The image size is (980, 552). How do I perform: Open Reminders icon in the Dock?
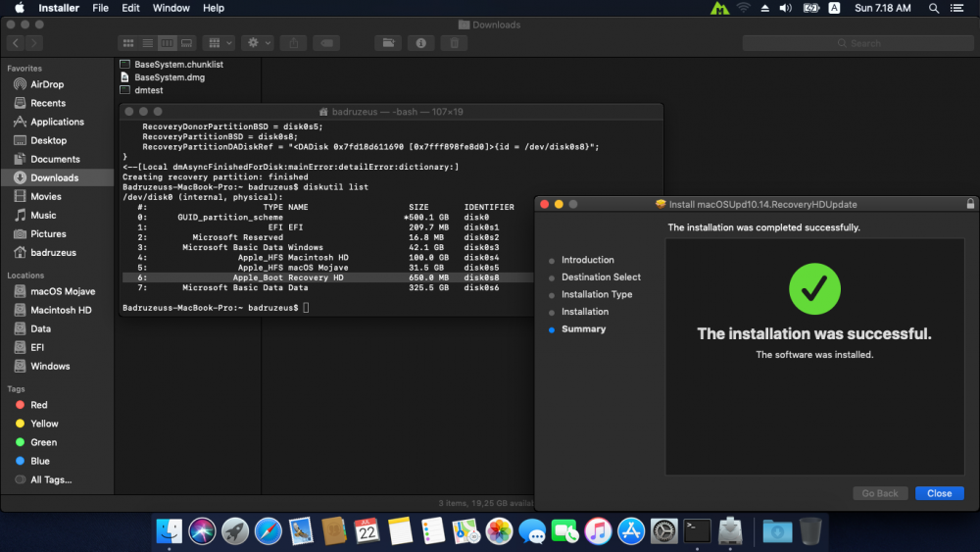tap(432, 531)
